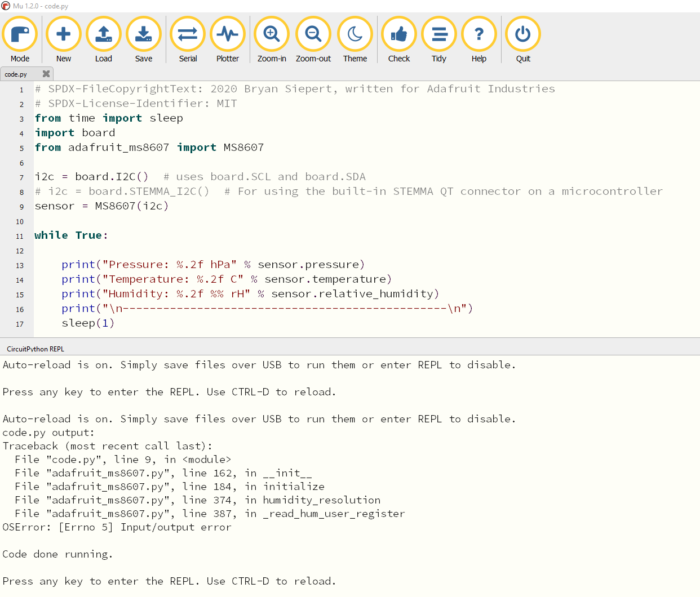Click line 9 sensor assignment in editor
Screen dimensions: 700x597
[x=101, y=206]
